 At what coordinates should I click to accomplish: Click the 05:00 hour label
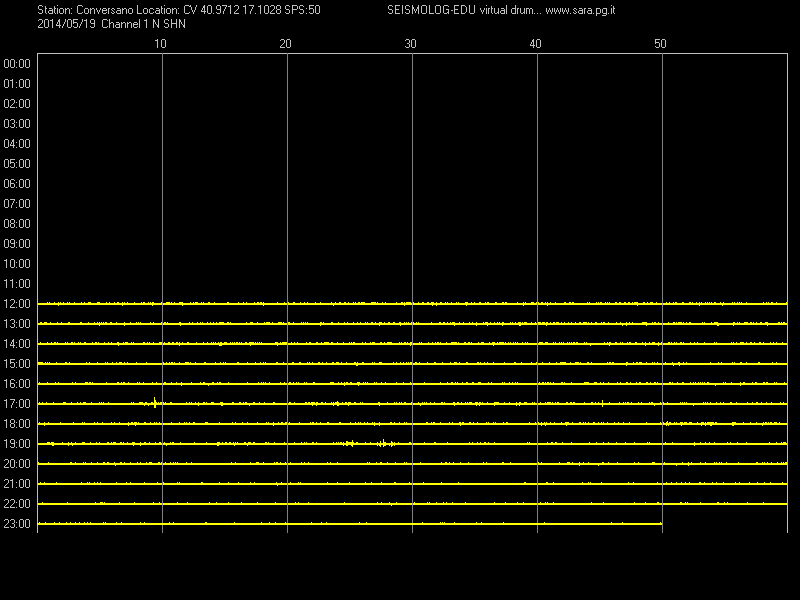(17, 164)
